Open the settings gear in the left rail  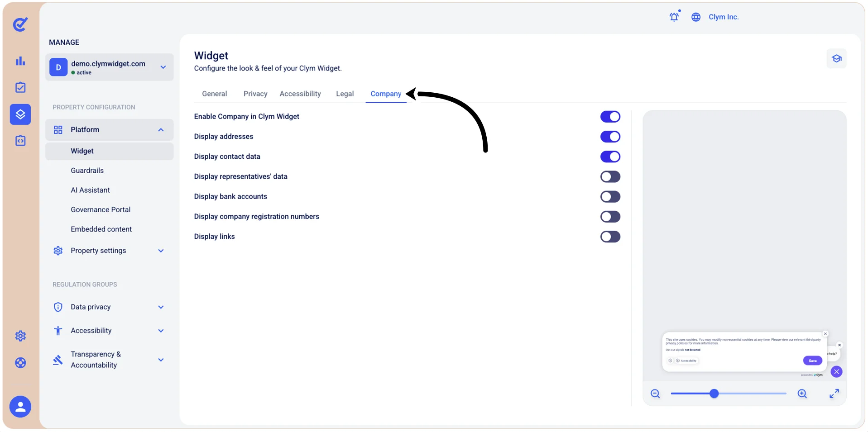tap(20, 336)
